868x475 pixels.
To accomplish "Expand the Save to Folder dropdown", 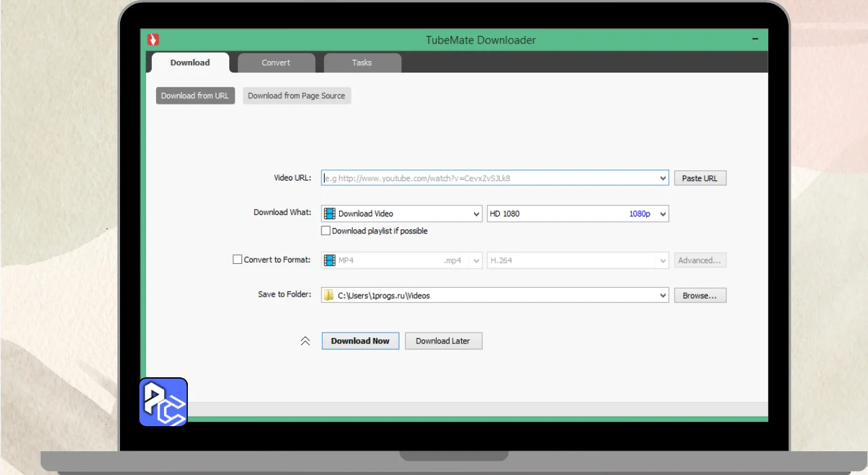I will (x=663, y=295).
